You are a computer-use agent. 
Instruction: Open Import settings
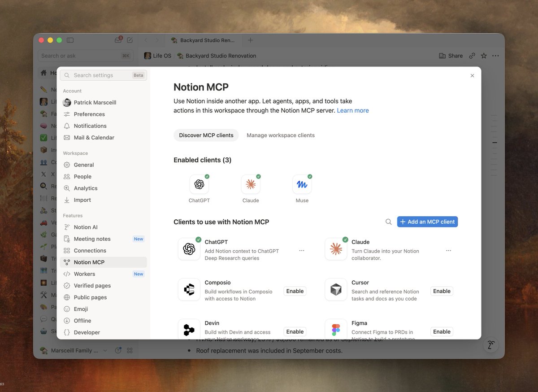click(x=104, y=200)
